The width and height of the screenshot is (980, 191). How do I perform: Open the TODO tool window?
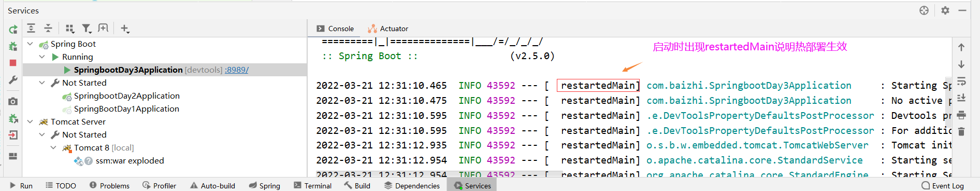coord(61,185)
